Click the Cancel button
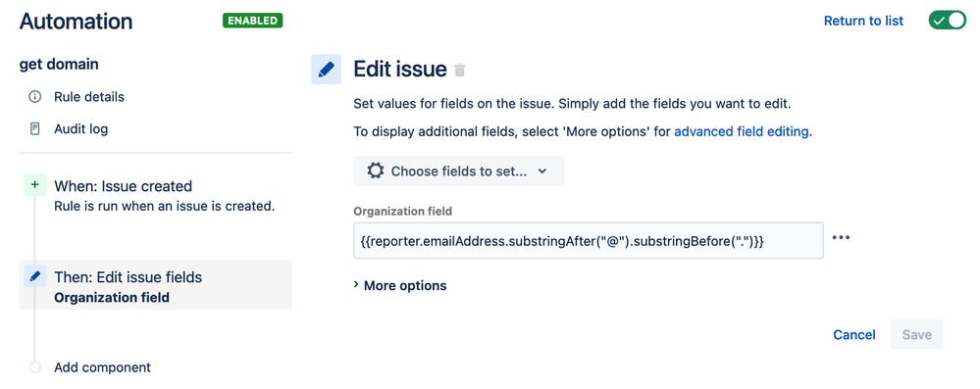This screenshot has width=980, height=389. [x=854, y=335]
